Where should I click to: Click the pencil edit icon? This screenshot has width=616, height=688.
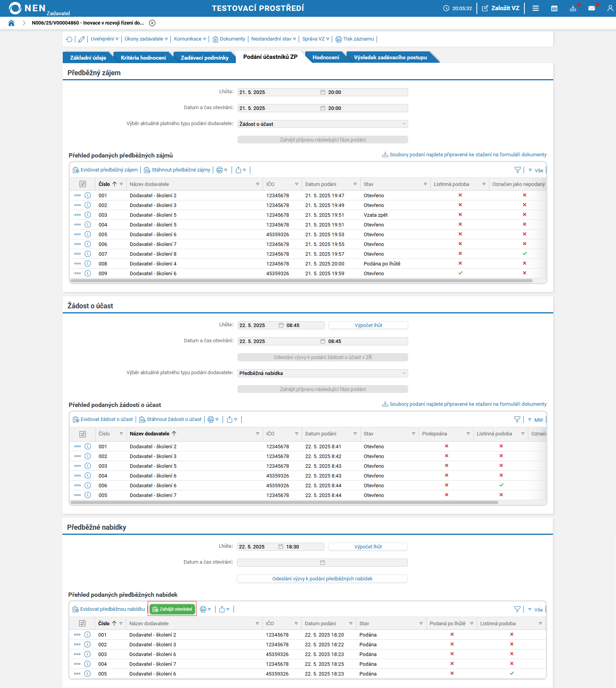[x=81, y=39]
